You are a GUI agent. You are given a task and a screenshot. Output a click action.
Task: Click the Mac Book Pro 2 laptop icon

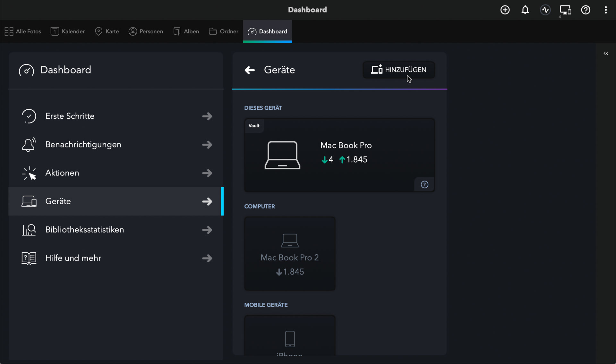(x=290, y=241)
